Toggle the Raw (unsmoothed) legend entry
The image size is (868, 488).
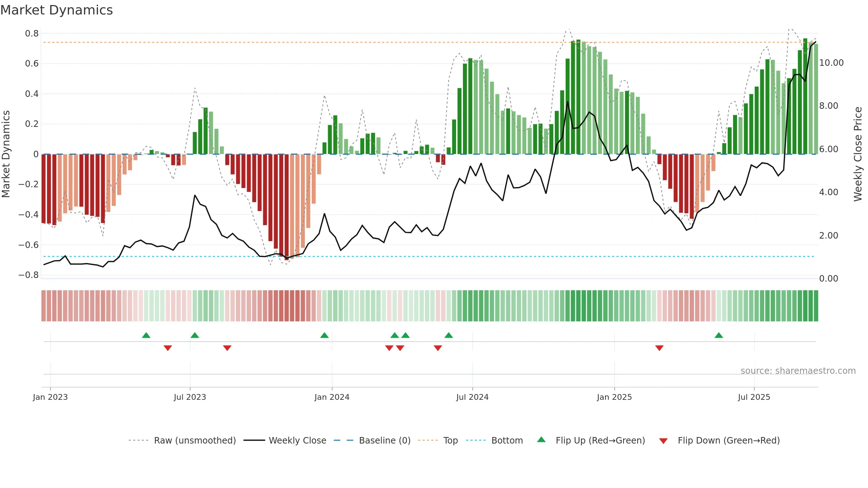[x=195, y=440]
